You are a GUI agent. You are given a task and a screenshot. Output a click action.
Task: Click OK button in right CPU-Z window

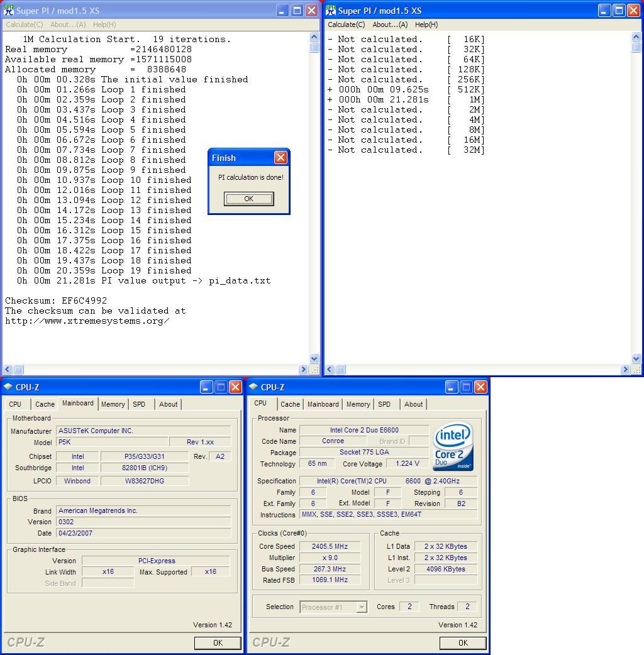coord(463,643)
